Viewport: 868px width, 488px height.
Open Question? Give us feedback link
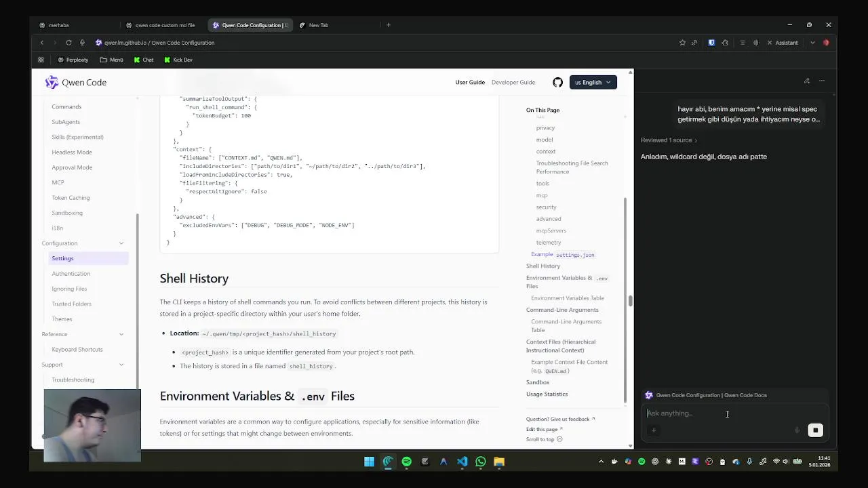[x=560, y=419]
